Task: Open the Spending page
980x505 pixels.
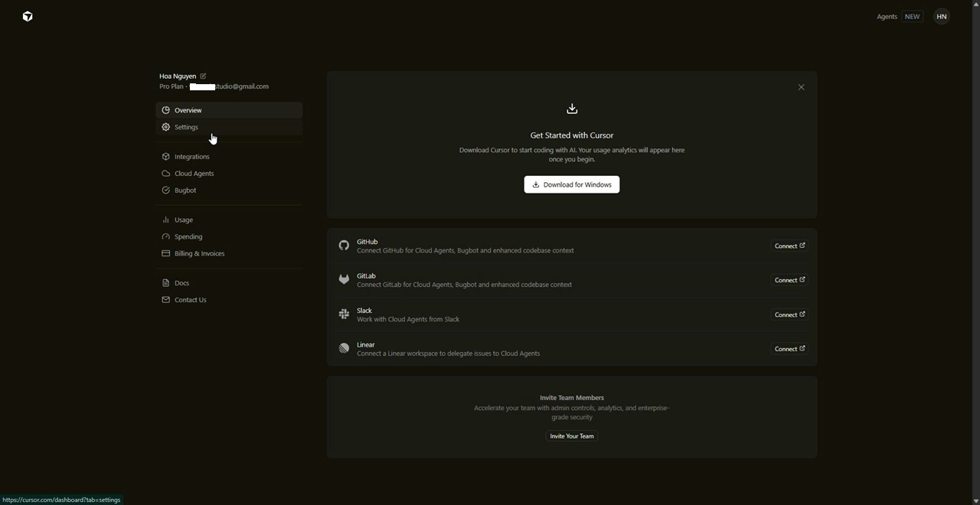Action: click(x=229, y=237)
